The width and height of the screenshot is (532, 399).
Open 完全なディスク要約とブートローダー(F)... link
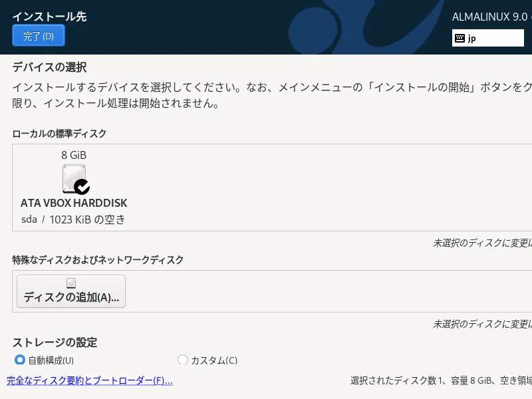pos(90,380)
